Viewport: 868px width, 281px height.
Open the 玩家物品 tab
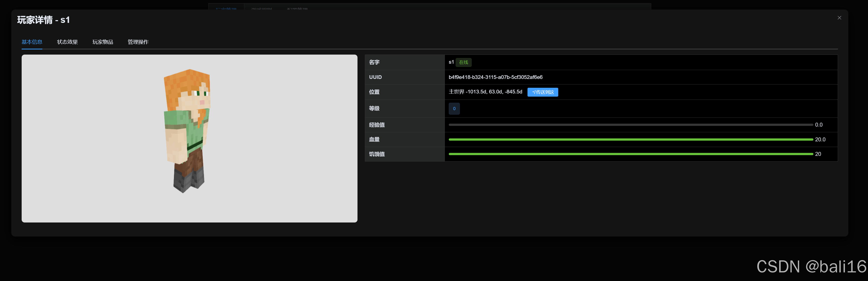click(103, 42)
